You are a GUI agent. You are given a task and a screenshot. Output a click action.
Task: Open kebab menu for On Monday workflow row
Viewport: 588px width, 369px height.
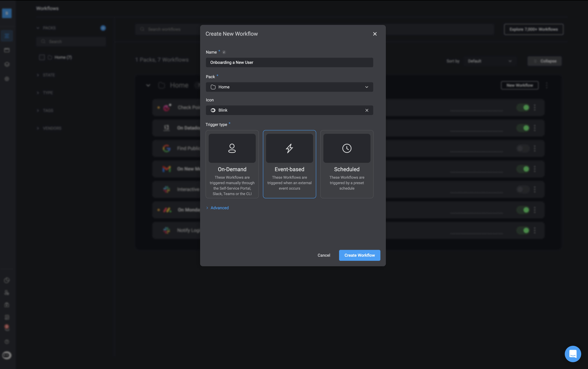tap(535, 210)
